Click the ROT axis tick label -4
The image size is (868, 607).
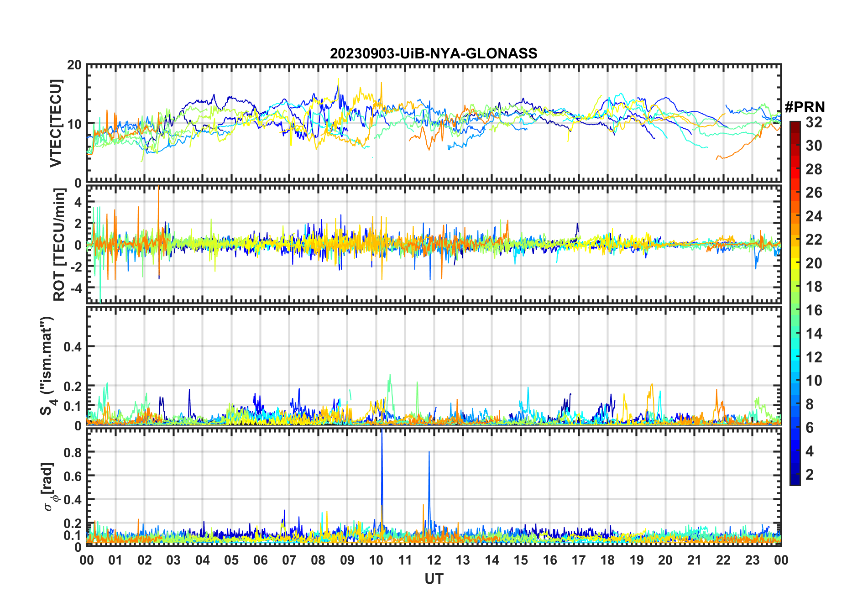pyautogui.click(x=76, y=288)
